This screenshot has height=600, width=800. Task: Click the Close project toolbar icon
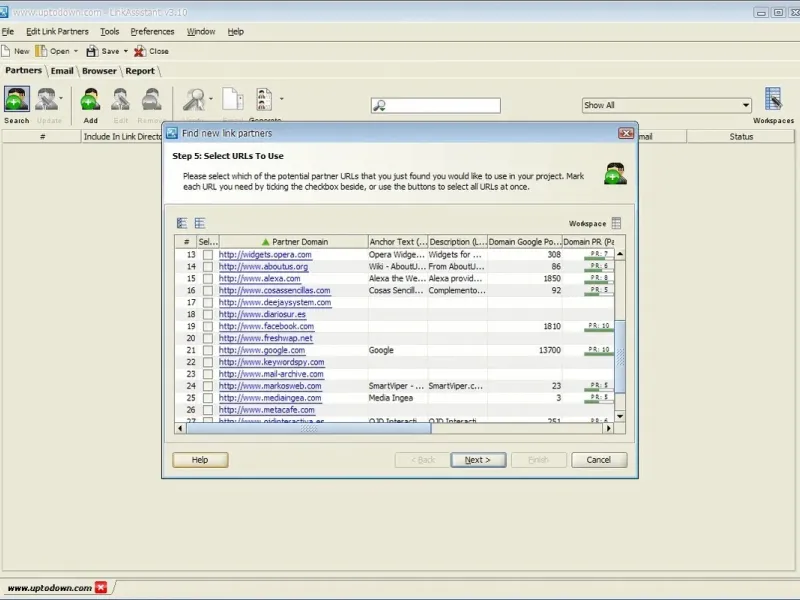(x=140, y=51)
